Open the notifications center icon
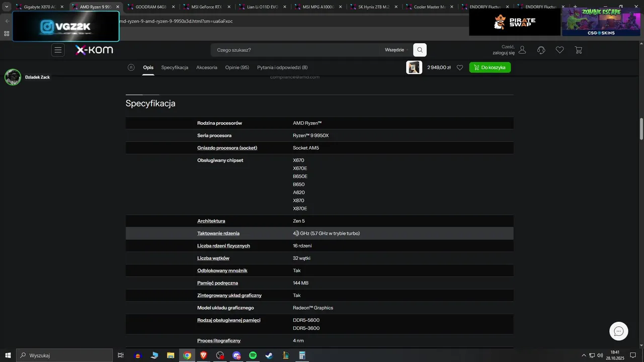The width and height of the screenshot is (644, 362). tap(633, 355)
